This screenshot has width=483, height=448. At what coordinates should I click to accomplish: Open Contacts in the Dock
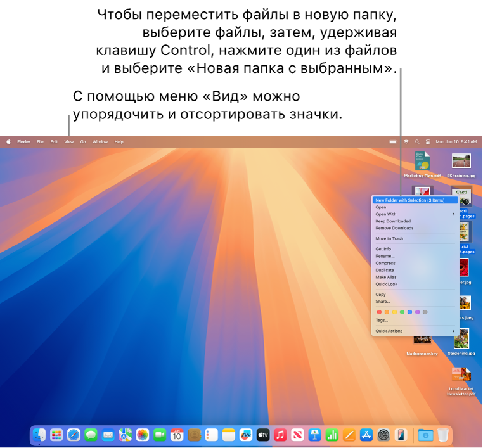(x=194, y=435)
